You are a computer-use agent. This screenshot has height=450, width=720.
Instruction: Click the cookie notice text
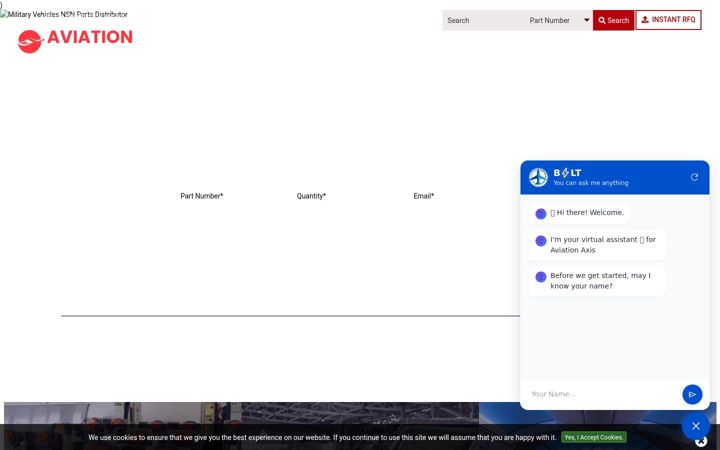coord(322,438)
